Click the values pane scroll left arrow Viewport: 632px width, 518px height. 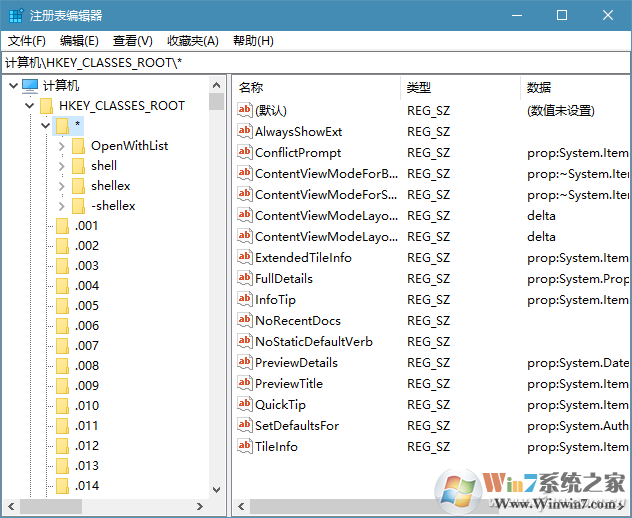click(x=241, y=506)
